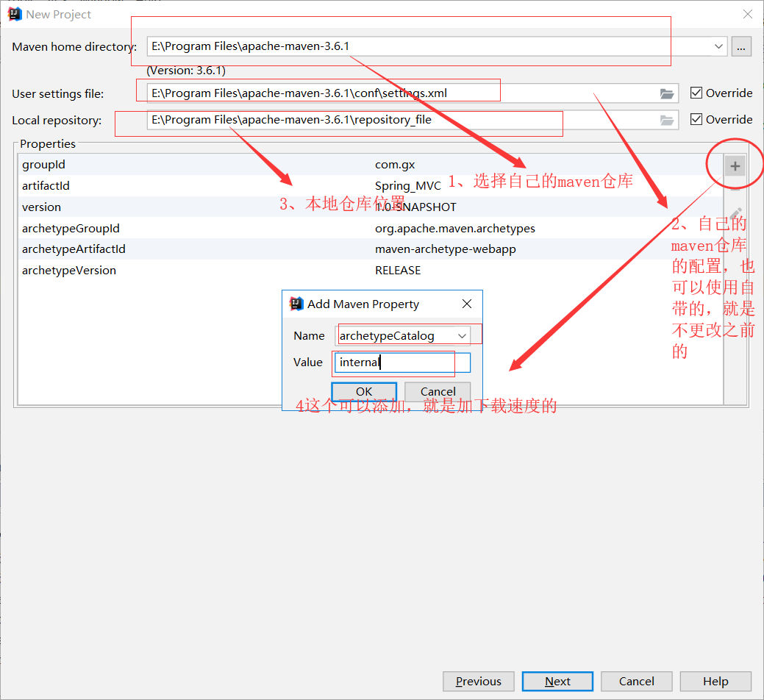
Task: Go back with the Previous button
Action: (x=479, y=681)
